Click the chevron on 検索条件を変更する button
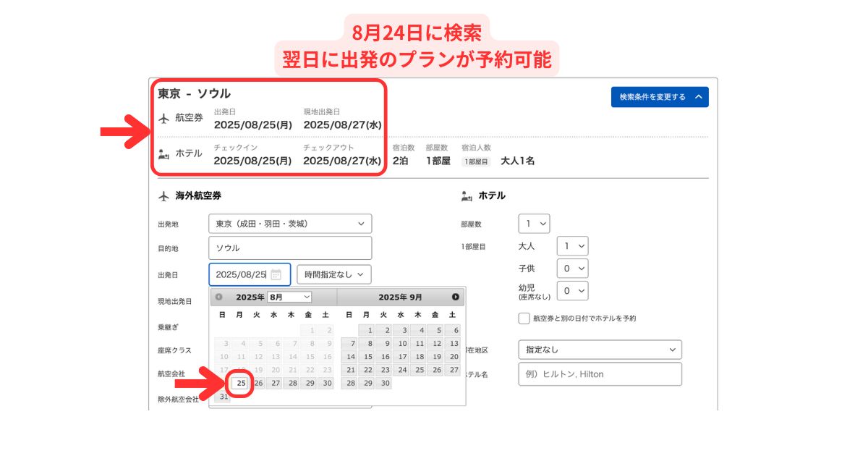Image resolution: width=868 pixels, height=456 pixels. click(698, 97)
